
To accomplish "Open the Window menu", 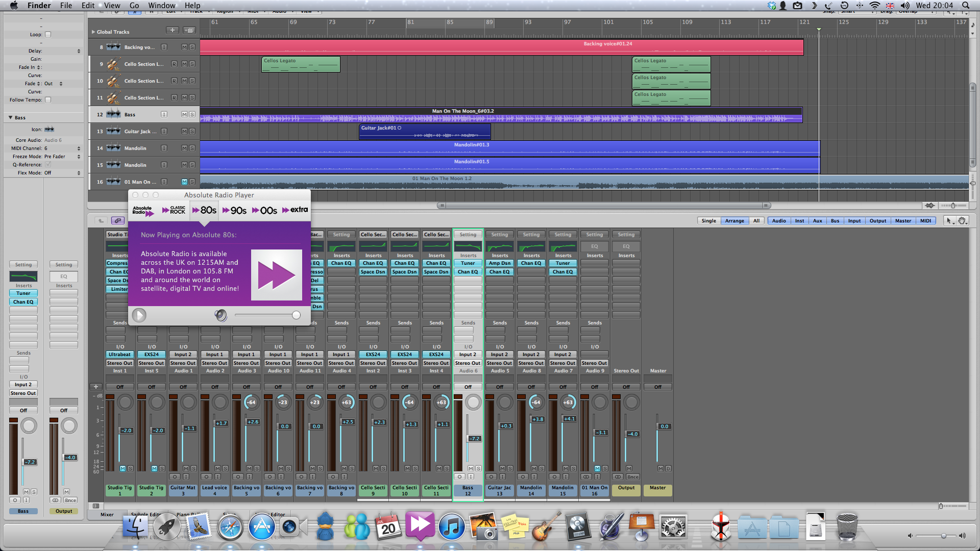I will point(161,6).
